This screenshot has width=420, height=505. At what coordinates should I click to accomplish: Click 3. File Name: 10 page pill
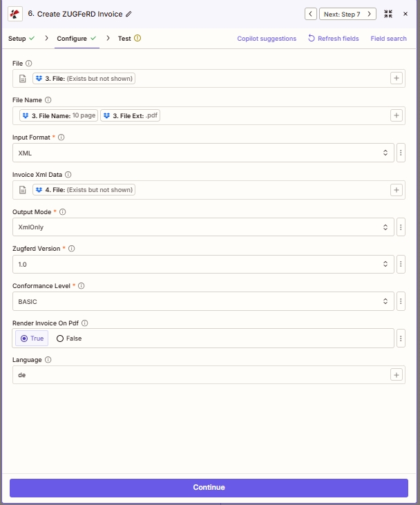(59, 115)
